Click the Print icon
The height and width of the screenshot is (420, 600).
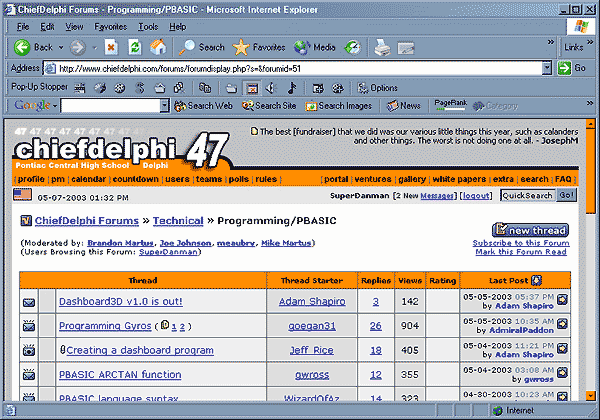tap(382, 48)
